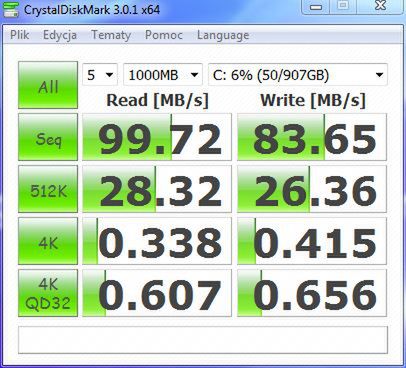The image size is (406, 368).
Task: Close the CrystalDiskMark window
Action: tap(380, 6)
